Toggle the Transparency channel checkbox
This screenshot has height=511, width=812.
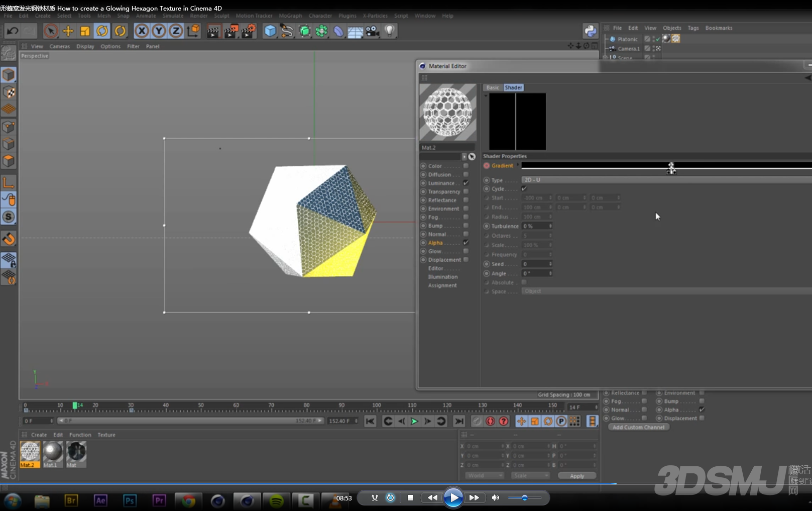pos(466,191)
